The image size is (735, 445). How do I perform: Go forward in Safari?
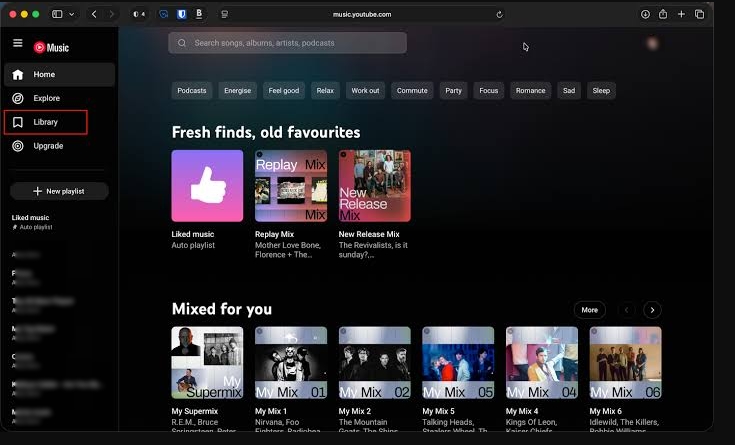click(x=111, y=14)
